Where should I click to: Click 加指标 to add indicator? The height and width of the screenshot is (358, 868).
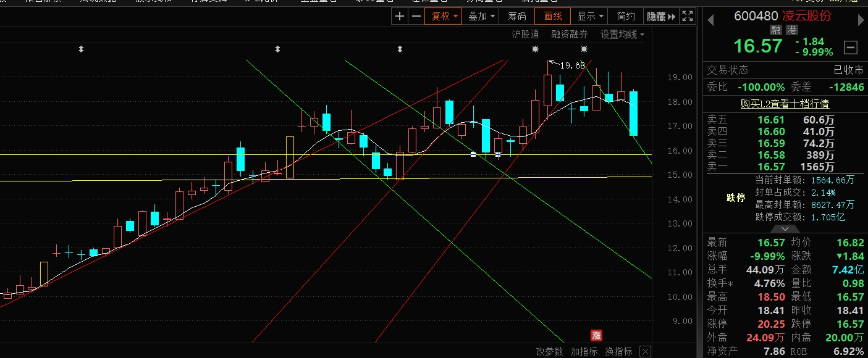[584, 351]
